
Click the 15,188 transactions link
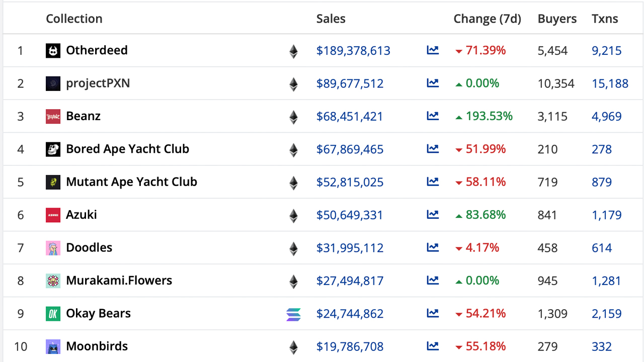610,83
